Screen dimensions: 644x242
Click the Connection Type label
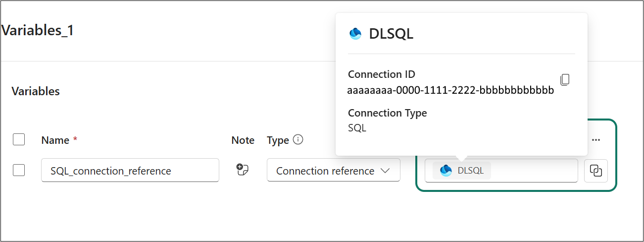[388, 113]
